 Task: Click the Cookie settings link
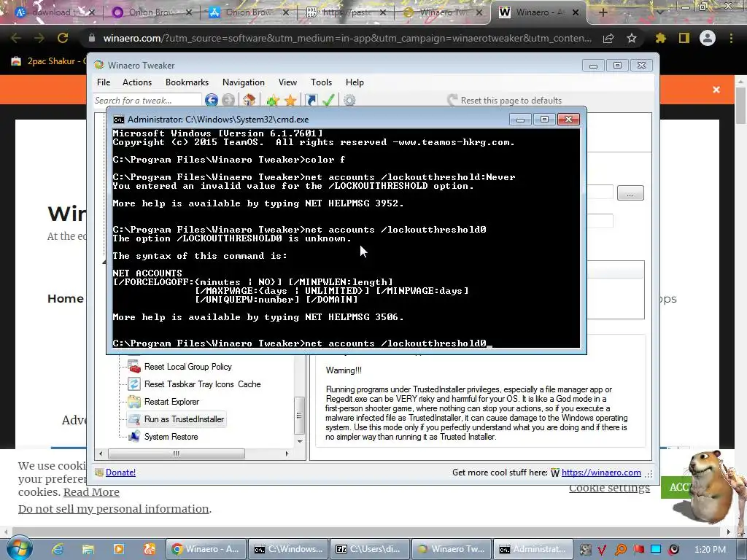pos(609,488)
